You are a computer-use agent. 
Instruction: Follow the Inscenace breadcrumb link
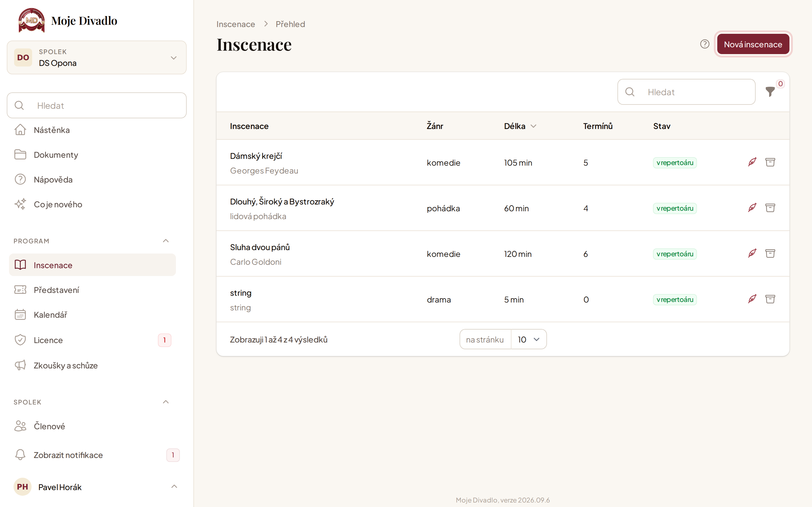(235, 24)
